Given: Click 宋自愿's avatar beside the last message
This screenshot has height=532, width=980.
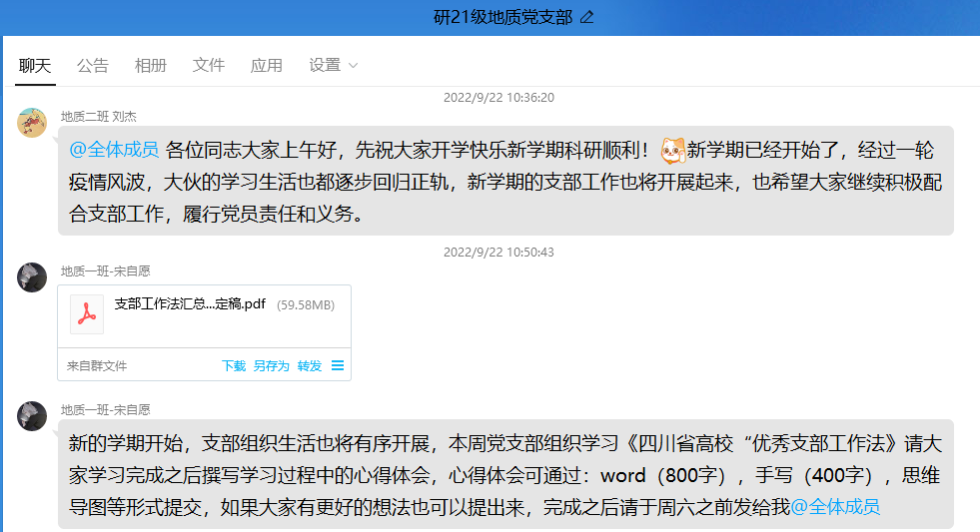Looking at the screenshot, I should 32,416.
